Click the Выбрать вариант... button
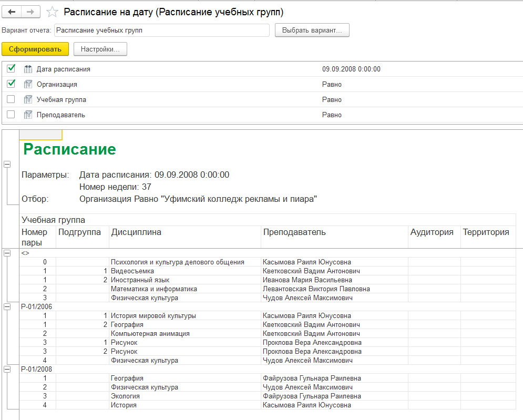The image size is (523, 420). (x=312, y=30)
